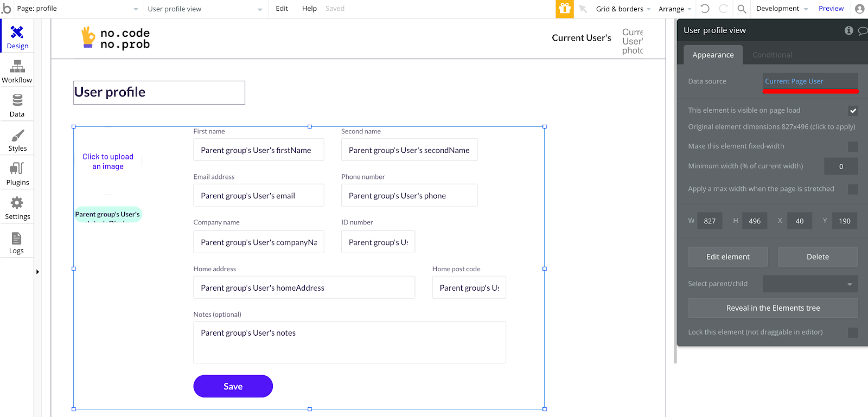Click the undo arrow icon
The height and width of the screenshot is (417, 868).
[x=705, y=9]
